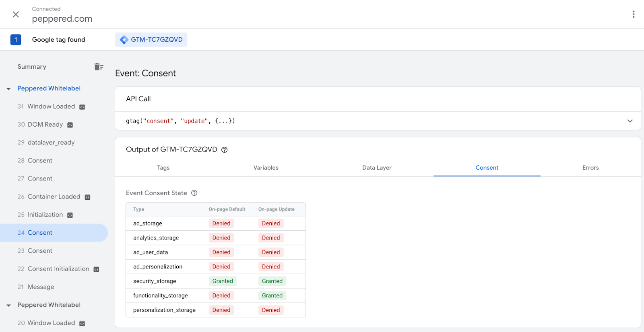Select the upper Peppered Whitelabel page link

[49, 88]
